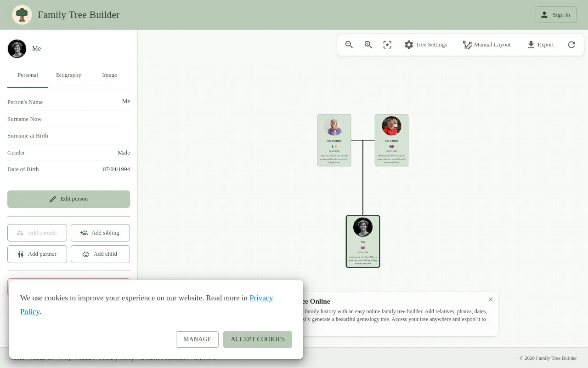
Task: Select the My Father card in the tree
Action: pyautogui.click(x=391, y=140)
